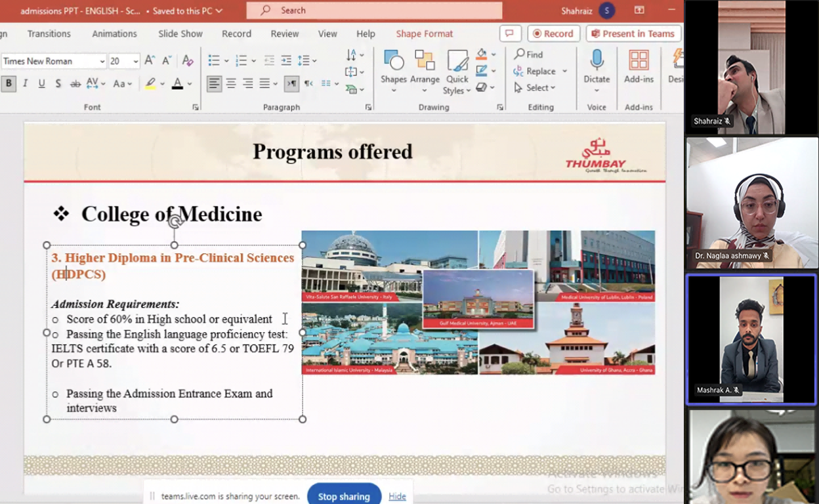
Task: Toggle Underline formatting
Action: point(41,83)
